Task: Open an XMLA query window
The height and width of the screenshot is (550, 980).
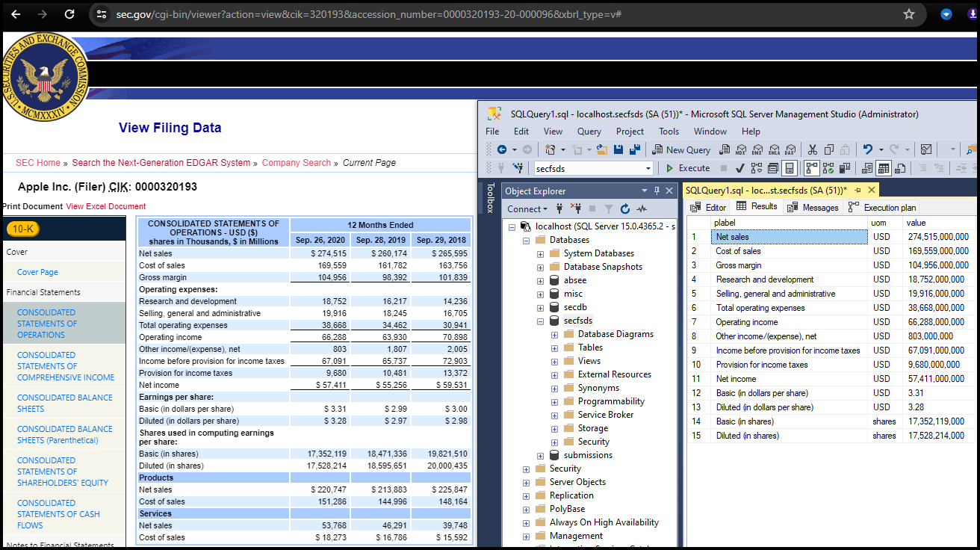Action: (x=774, y=149)
